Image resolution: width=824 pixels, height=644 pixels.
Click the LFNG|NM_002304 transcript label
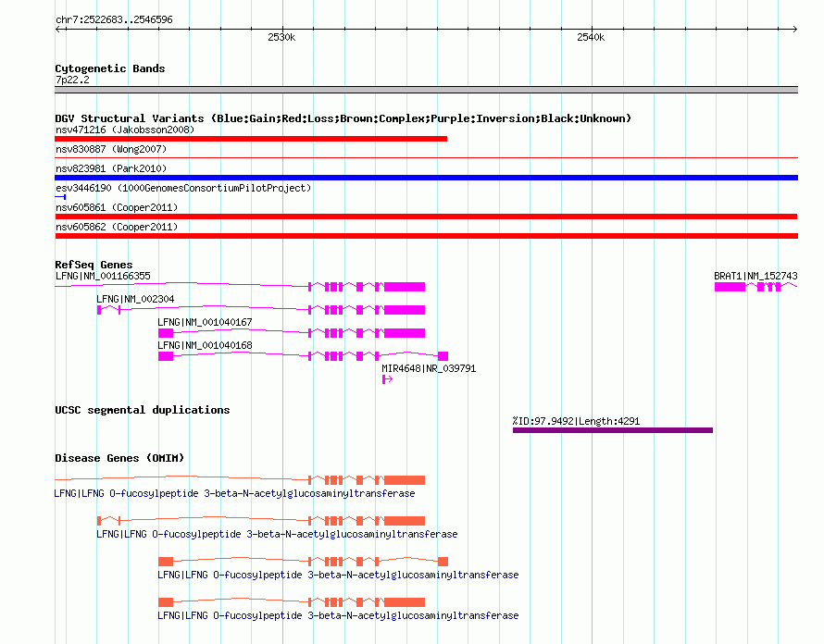point(135,299)
